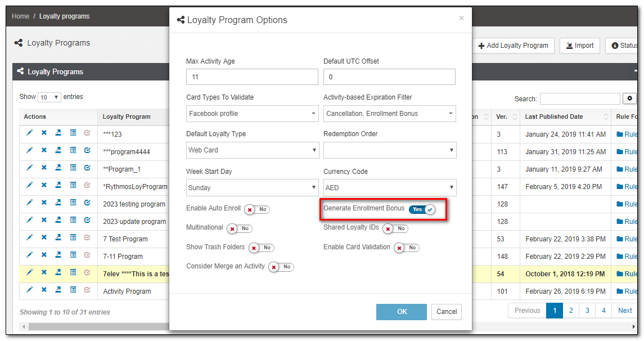Screen dimensions: 644x341
Task: Click the gear settings icon beside Search
Action: click(631, 98)
